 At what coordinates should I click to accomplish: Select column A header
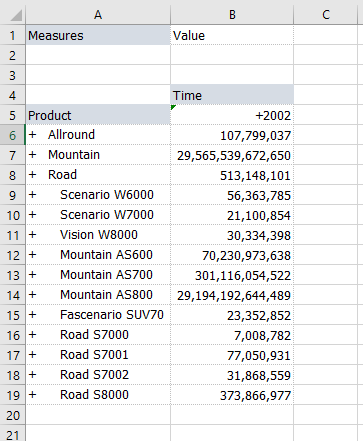point(98,15)
